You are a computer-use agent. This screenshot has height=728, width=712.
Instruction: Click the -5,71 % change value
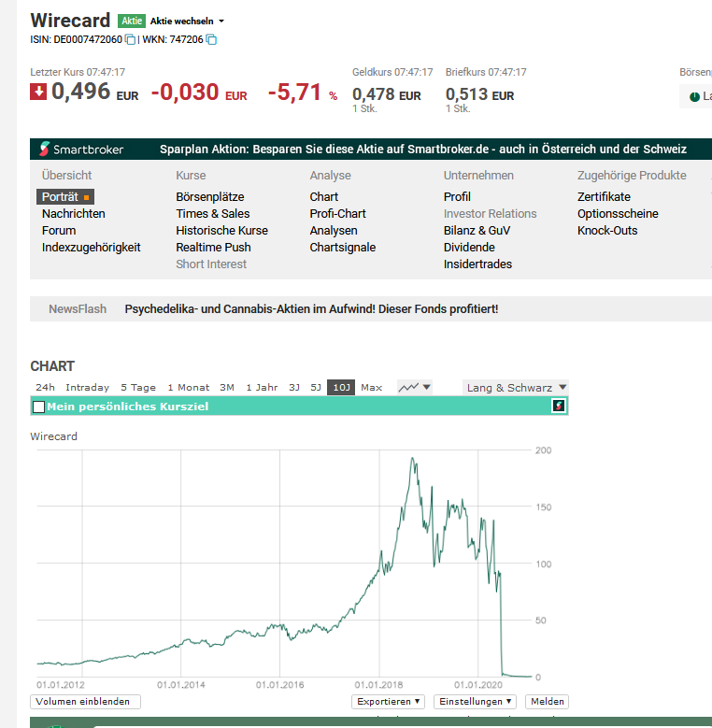tap(303, 92)
